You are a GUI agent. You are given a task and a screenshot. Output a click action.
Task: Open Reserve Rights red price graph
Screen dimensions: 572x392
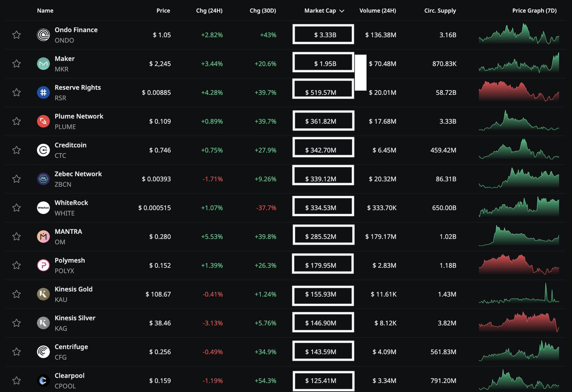(x=519, y=91)
